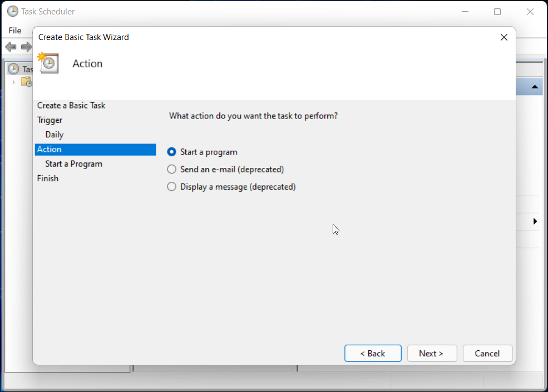Select the "Finish" wizard step

click(x=48, y=178)
